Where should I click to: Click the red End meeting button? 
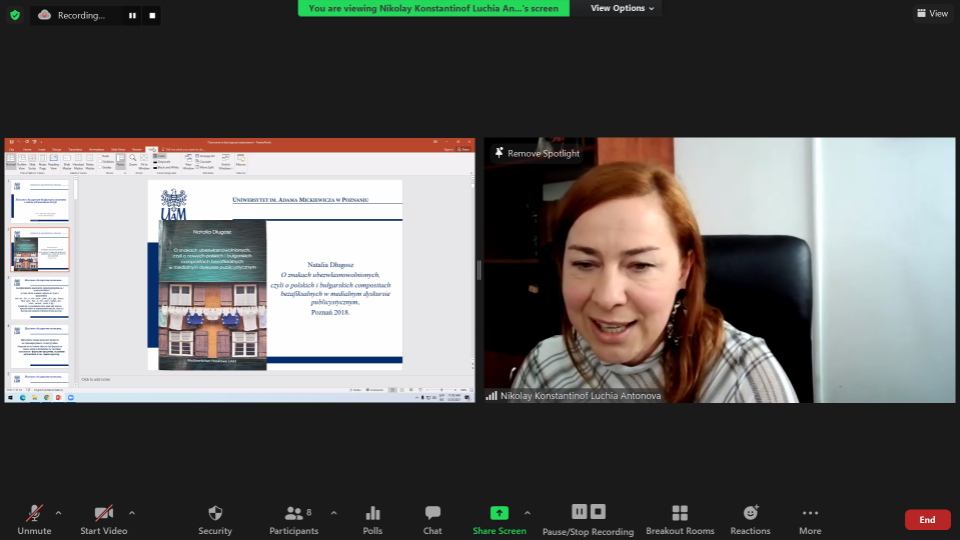pyautogui.click(x=927, y=520)
